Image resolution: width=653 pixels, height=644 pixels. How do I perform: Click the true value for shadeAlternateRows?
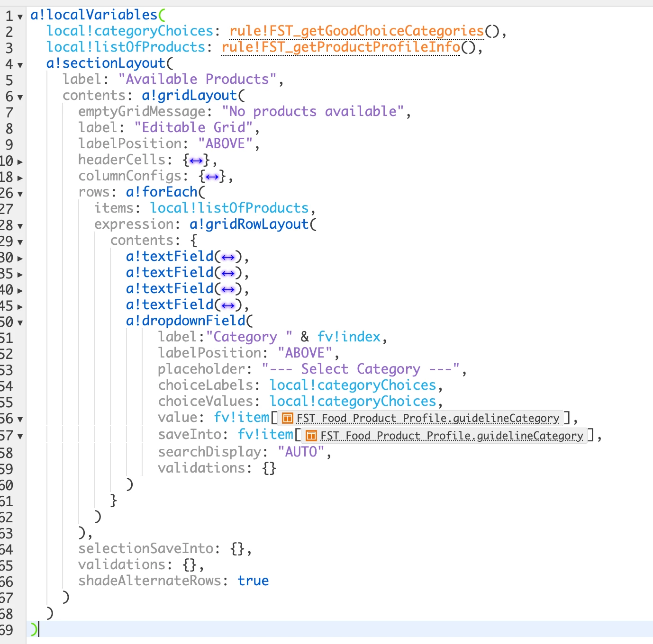click(253, 581)
